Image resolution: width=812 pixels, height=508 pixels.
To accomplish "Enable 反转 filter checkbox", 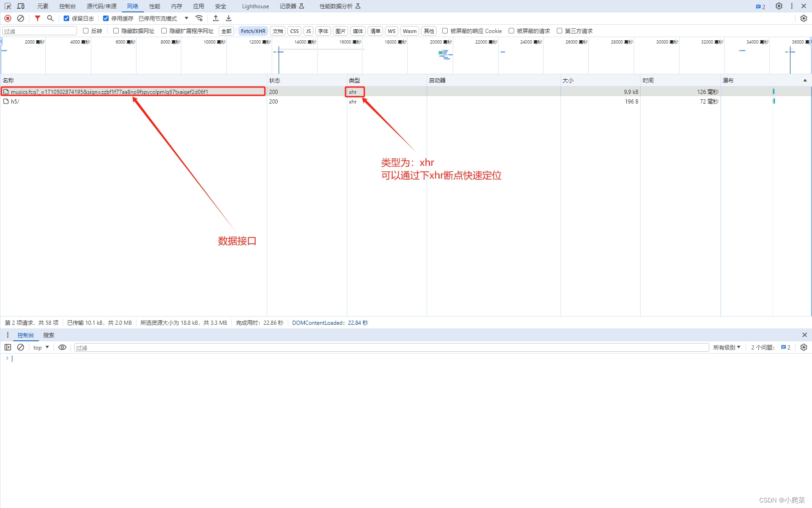I will pyautogui.click(x=86, y=31).
